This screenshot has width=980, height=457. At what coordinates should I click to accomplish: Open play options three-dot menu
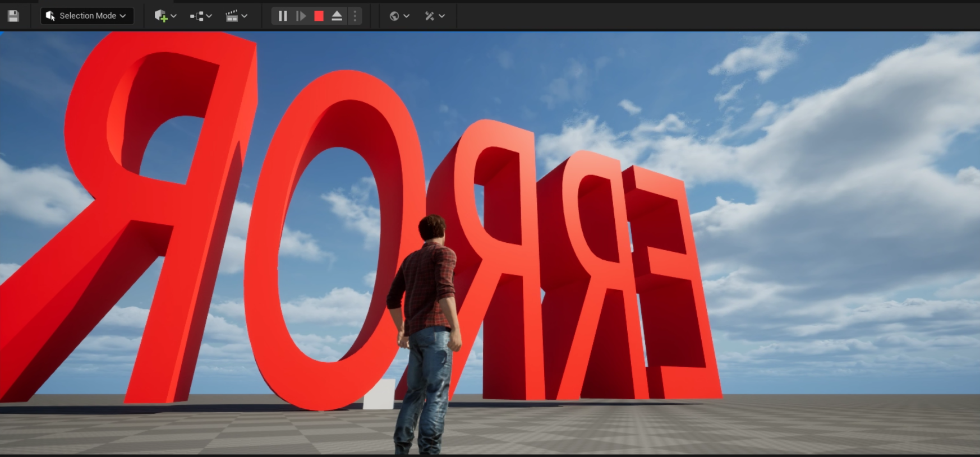pyautogui.click(x=355, y=16)
